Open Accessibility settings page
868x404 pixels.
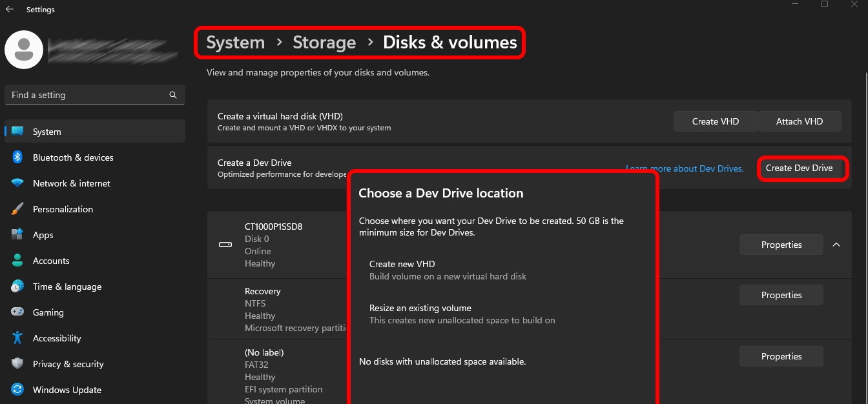[x=57, y=338]
